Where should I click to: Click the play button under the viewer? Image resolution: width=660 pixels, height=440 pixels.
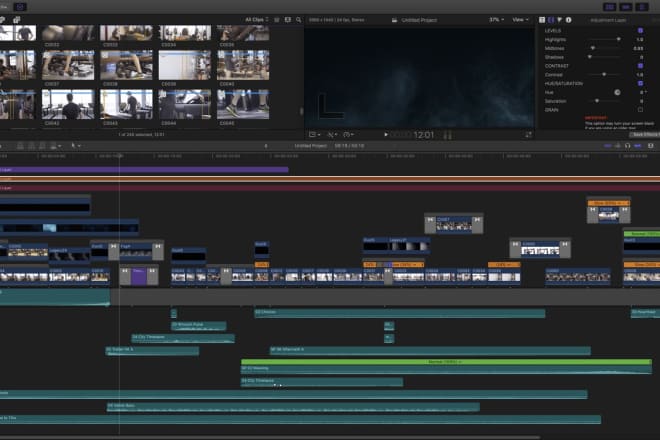[386, 135]
